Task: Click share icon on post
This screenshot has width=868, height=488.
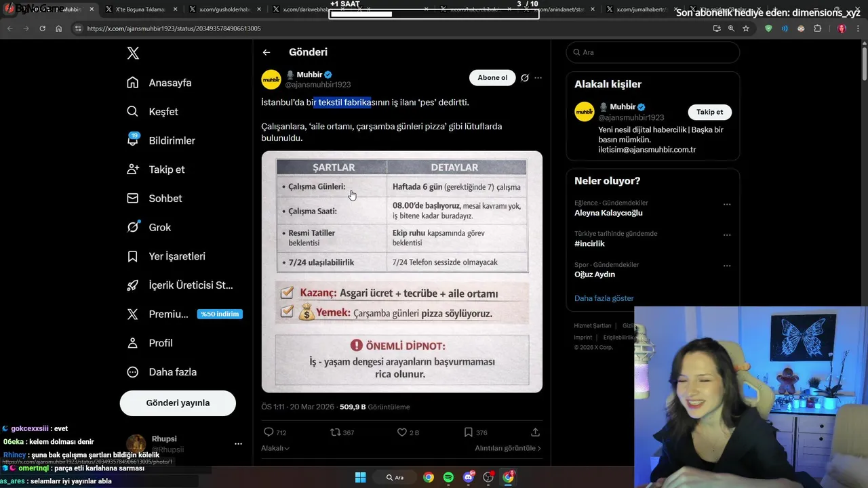Action: point(535,432)
